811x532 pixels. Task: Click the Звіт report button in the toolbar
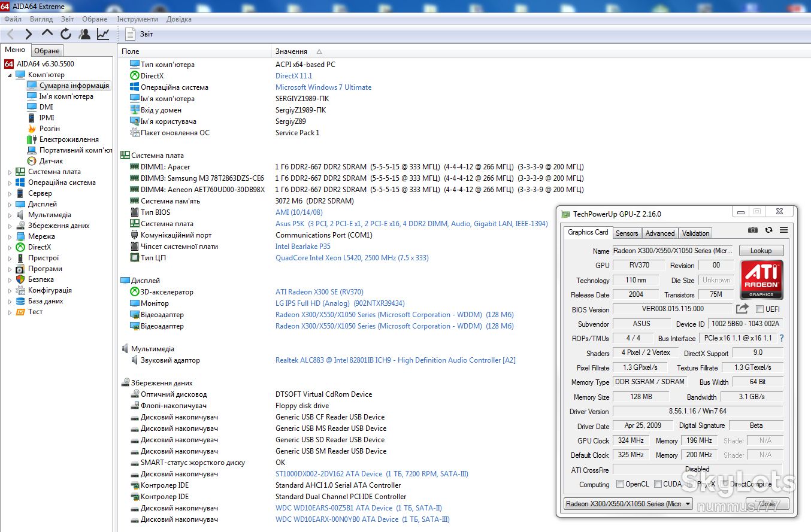[140, 34]
